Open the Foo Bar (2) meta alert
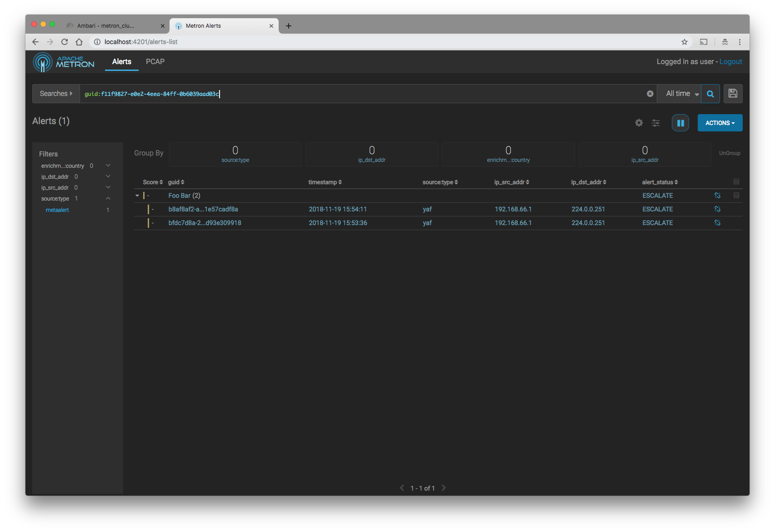 point(184,196)
